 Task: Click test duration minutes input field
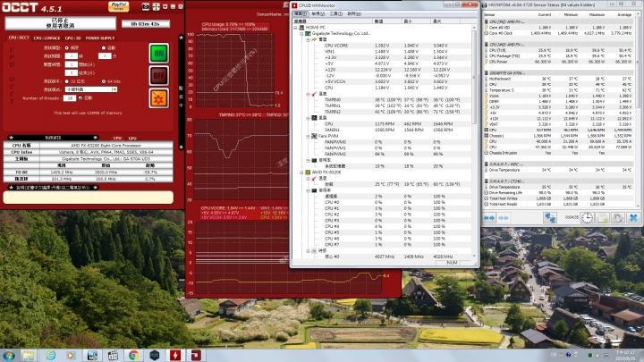(x=105, y=55)
